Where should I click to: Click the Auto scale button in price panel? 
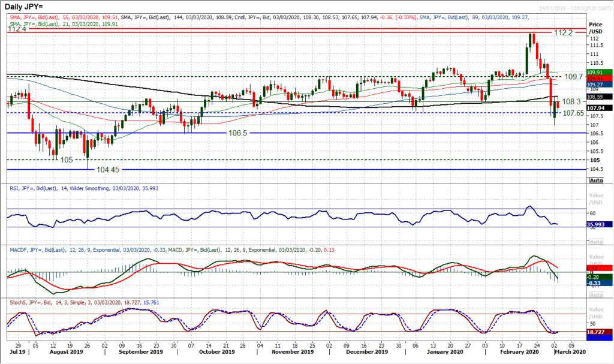[x=597, y=180]
